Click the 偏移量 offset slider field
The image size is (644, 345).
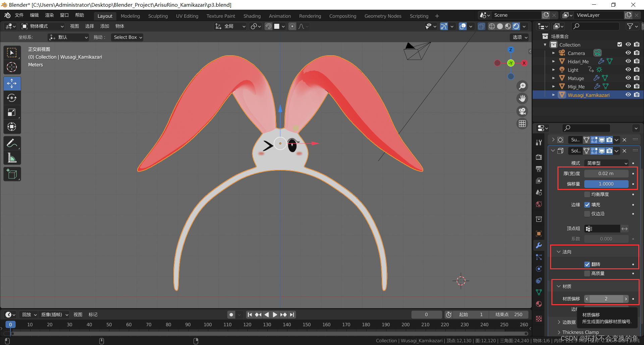click(606, 184)
